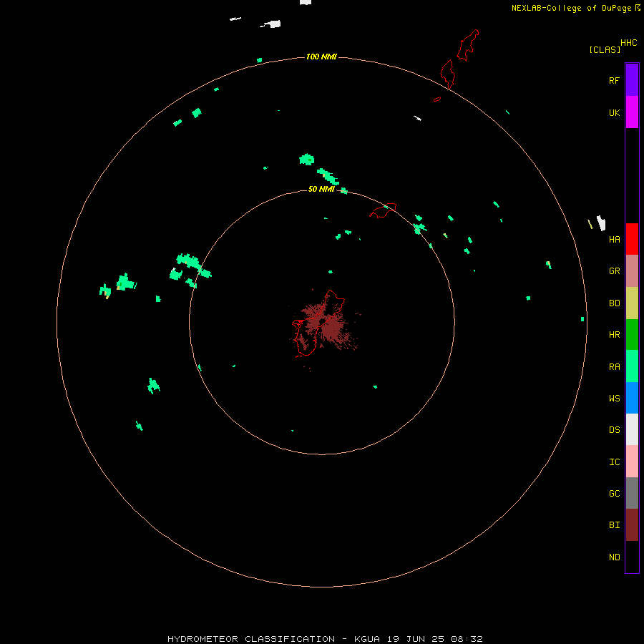Click the NEXLAB-College of DuPage credit
The image size is (644, 644).
point(572,8)
